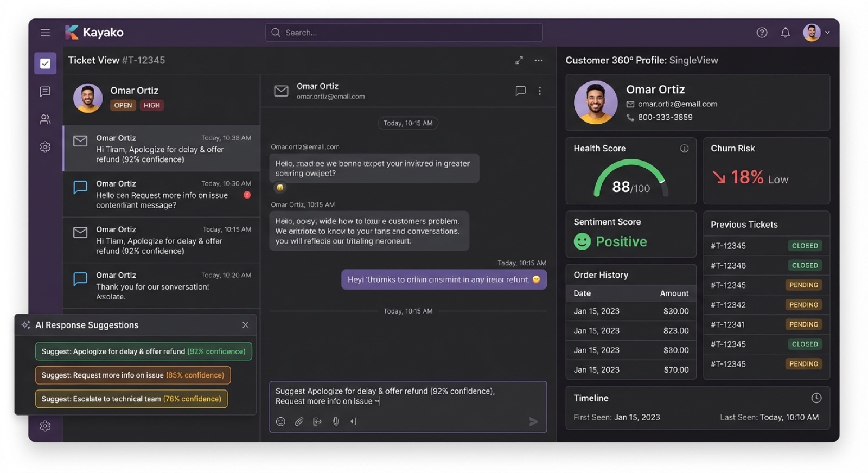Open the 10:30 AM Request more info message

coord(162,194)
